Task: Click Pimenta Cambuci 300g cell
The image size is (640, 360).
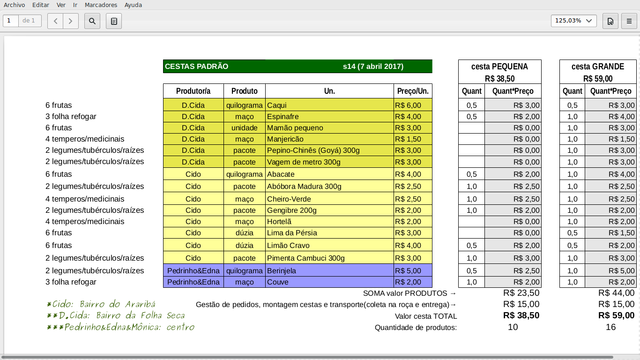Action: coord(329,258)
